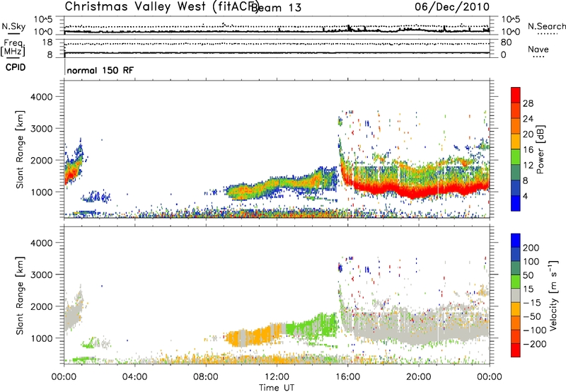Pick the red bottom segment of the Velocity colorbar
The width and height of the screenshot is (566, 392).
(x=516, y=350)
